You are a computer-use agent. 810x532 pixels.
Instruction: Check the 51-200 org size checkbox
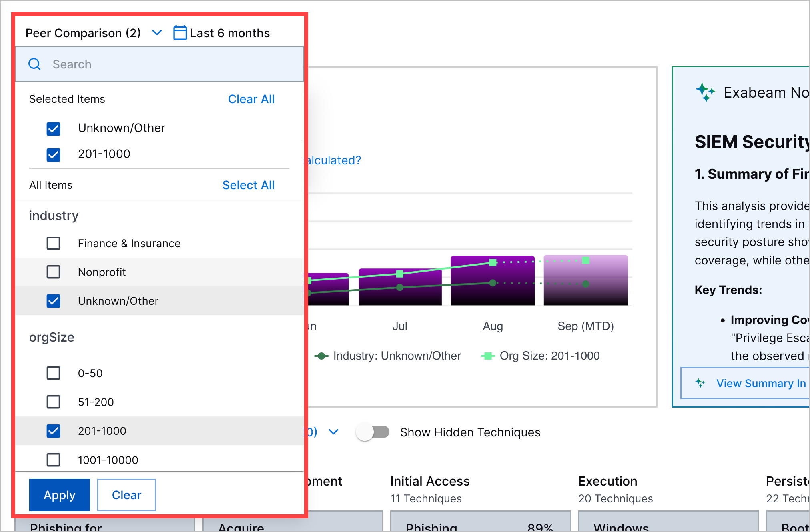click(x=54, y=402)
